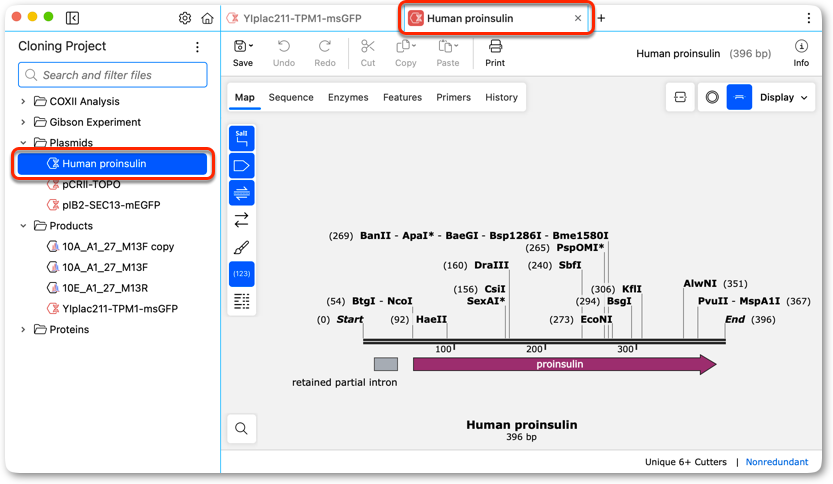Select the paintbrush color tool

(x=242, y=247)
